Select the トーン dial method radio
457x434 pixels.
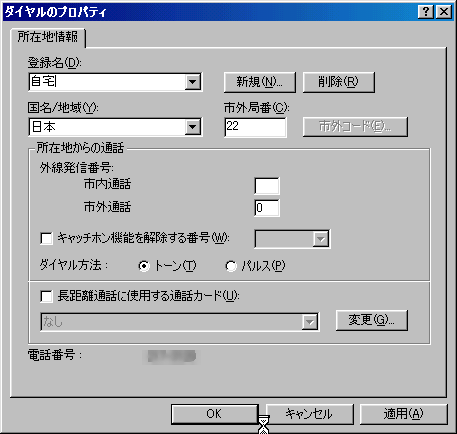click(x=144, y=266)
